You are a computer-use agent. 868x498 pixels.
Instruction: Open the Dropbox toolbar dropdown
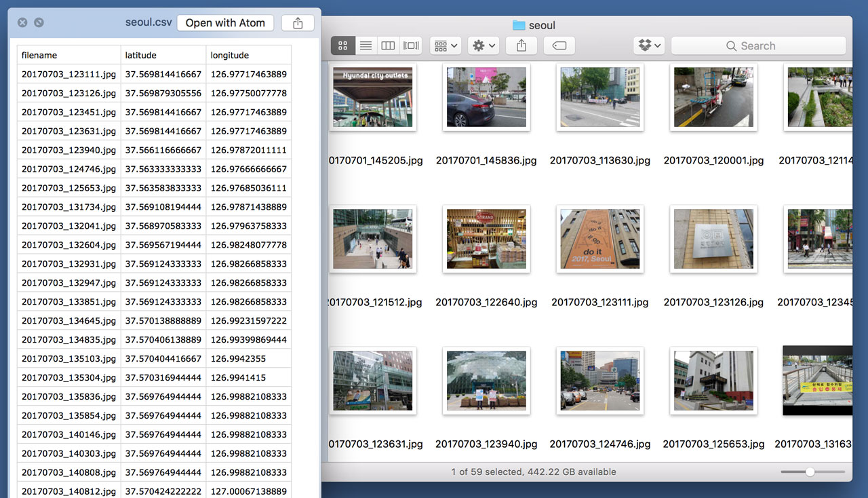pyautogui.click(x=650, y=45)
